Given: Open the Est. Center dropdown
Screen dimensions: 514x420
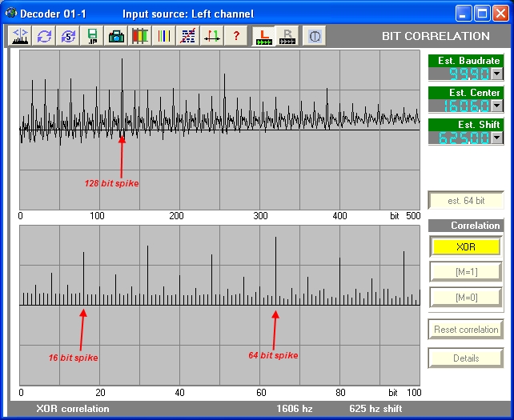Looking at the screenshot, I should click(x=496, y=106).
